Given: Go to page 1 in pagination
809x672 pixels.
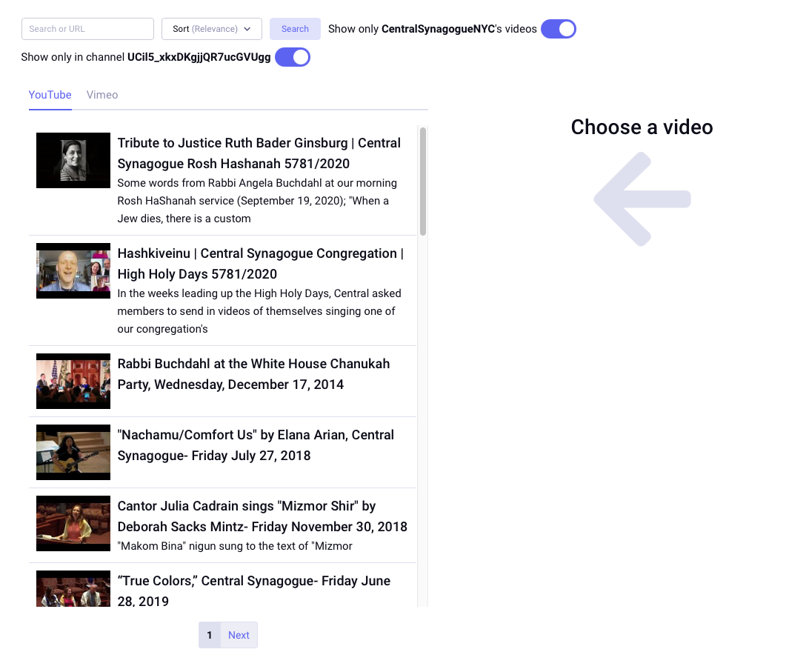Looking at the screenshot, I should click(x=210, y=636).
